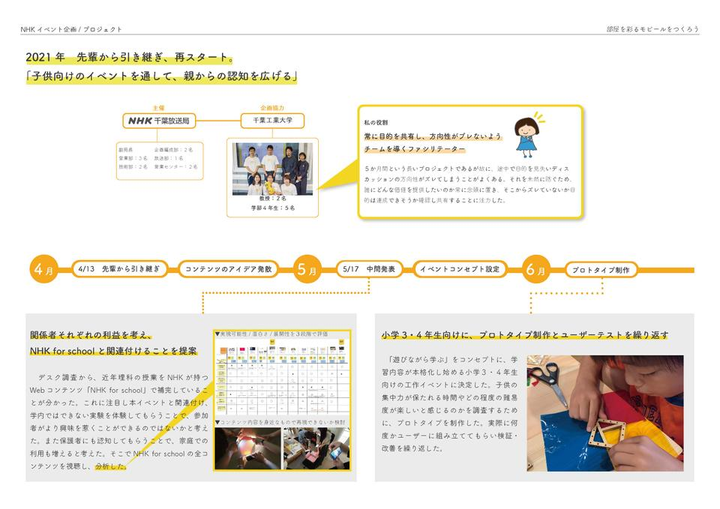720x509 pixels.
Task: Select the 5/17 中間発表 pill
Action: point(369,269)
